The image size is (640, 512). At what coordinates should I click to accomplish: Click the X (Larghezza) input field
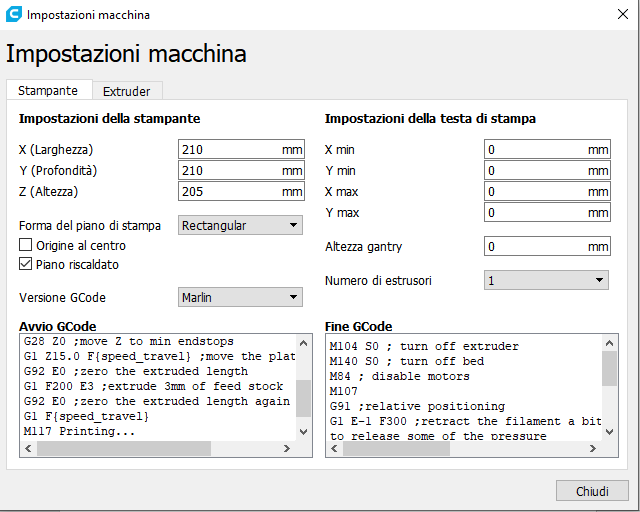[228, 150]
